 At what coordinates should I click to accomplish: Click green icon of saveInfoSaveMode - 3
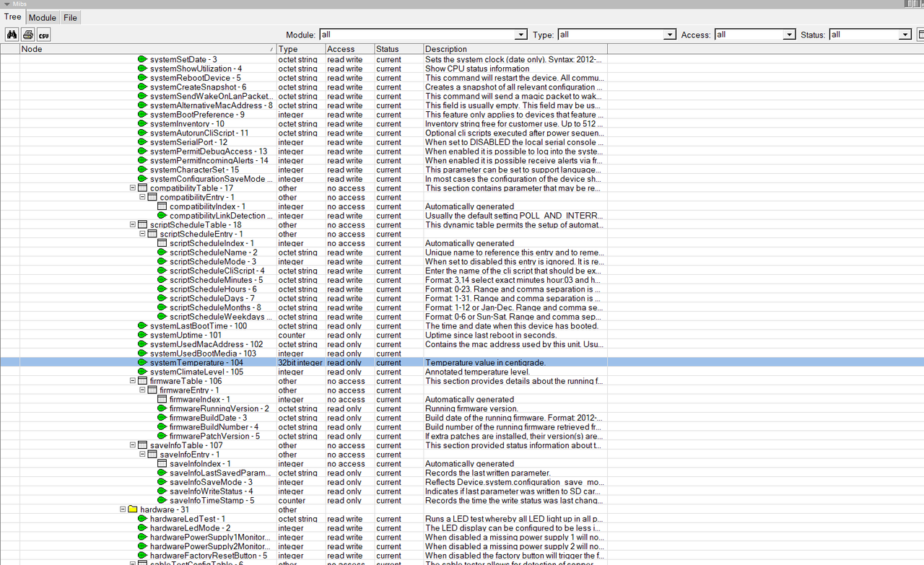pyautogui.click(x=162, y=482)
